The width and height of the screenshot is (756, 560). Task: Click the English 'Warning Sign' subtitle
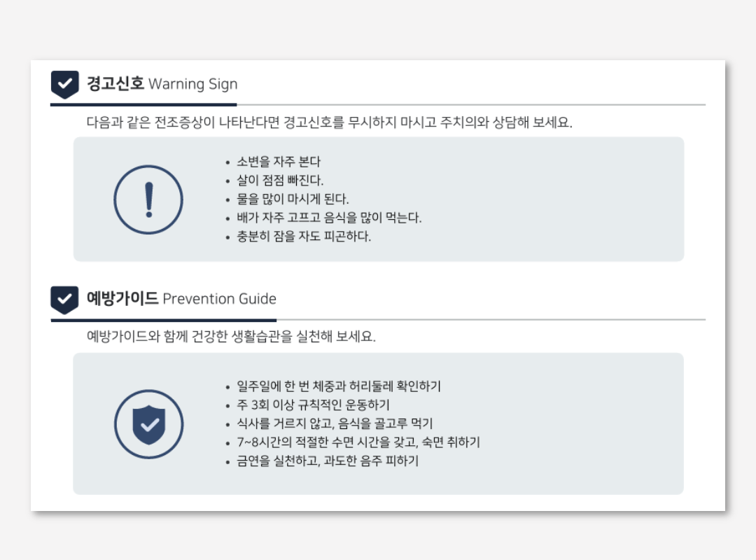[x=192, y=85]
